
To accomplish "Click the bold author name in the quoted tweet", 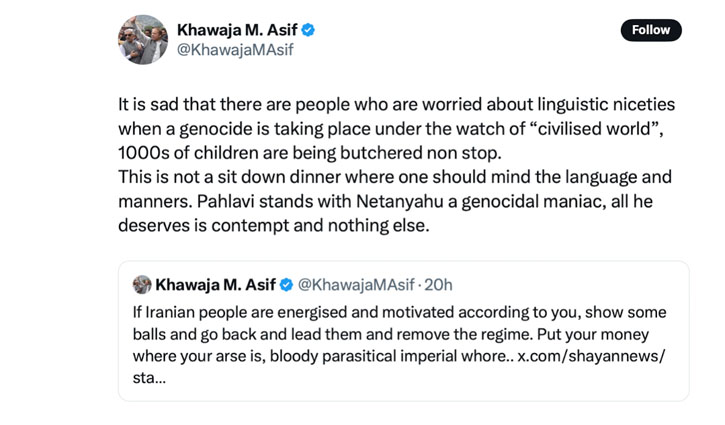I will click(215, 285).
